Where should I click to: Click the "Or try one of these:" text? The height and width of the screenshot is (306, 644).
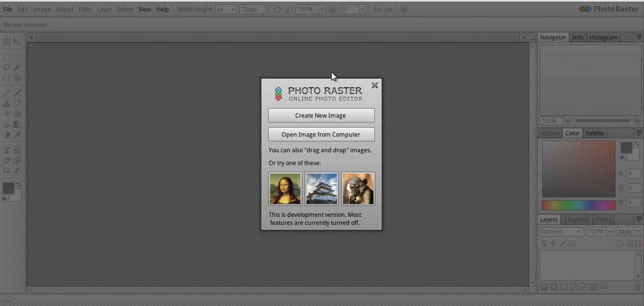pos(295,163)
